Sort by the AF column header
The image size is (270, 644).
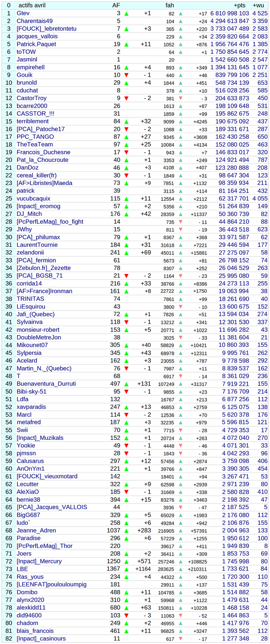(115, 5)
